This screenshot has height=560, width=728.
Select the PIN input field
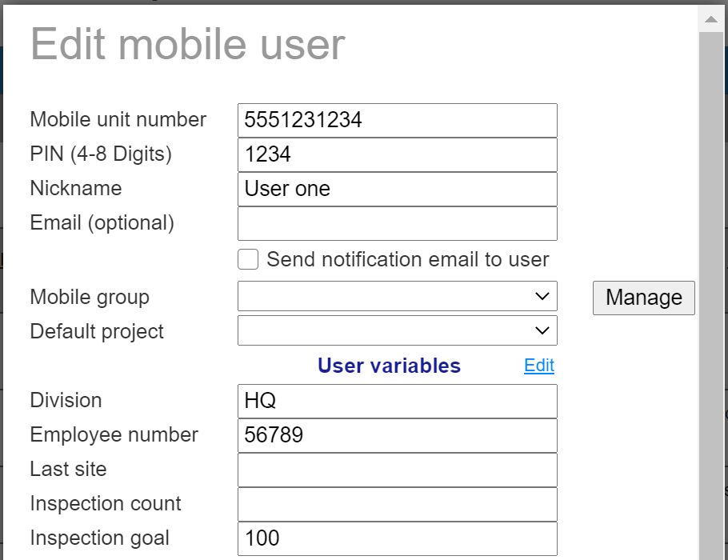(x=398, y=154)
